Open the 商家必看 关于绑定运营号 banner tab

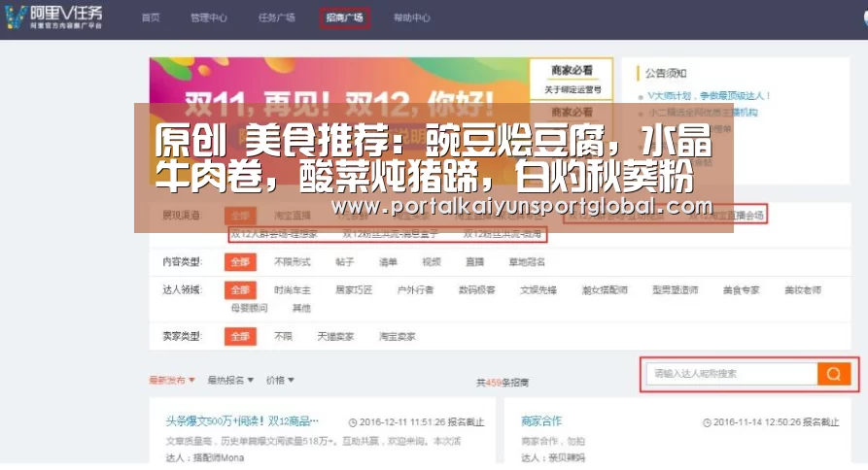pyautogui.click(x=572, y=79)
